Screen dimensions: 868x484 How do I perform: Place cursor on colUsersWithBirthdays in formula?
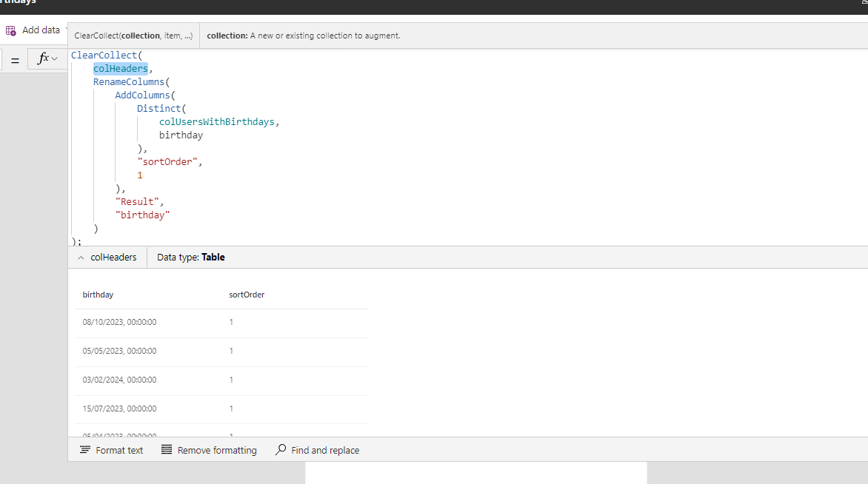pos(218,122)
